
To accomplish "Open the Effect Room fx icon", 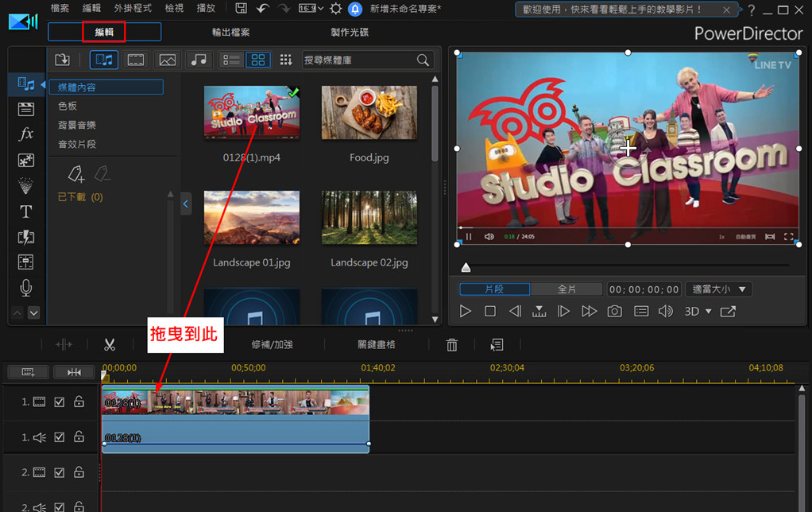I will (x=26, y=134).
